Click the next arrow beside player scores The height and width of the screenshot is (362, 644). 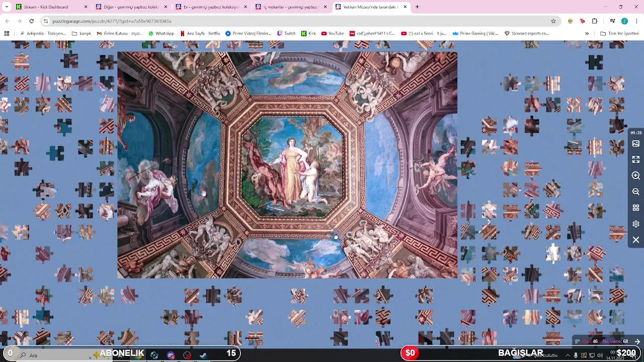pos(637,341)
